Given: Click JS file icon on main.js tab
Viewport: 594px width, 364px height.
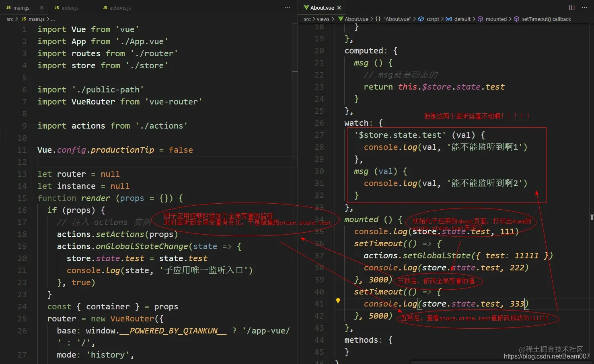Looking at the screenshot, I should (x=8, y=8).
